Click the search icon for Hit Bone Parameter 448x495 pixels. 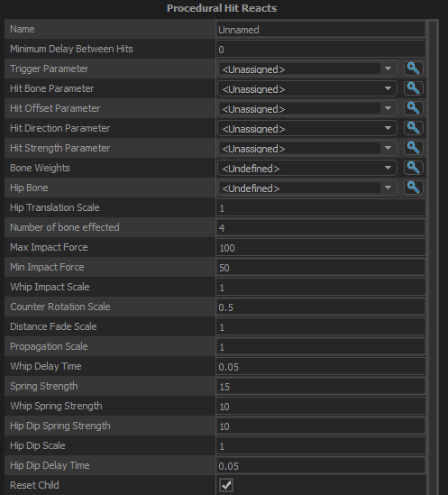point(413,88)
